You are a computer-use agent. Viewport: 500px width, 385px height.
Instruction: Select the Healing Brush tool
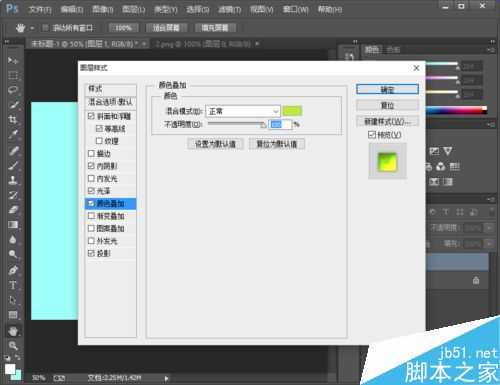click(x=13, y=150)
